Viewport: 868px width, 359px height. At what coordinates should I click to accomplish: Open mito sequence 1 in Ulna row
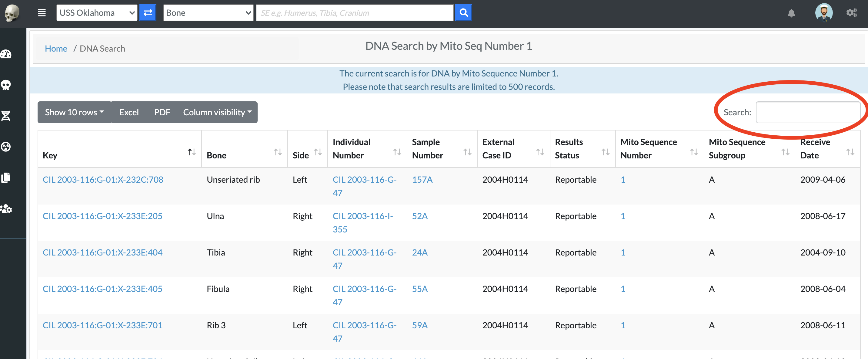(x=623, y=216)
